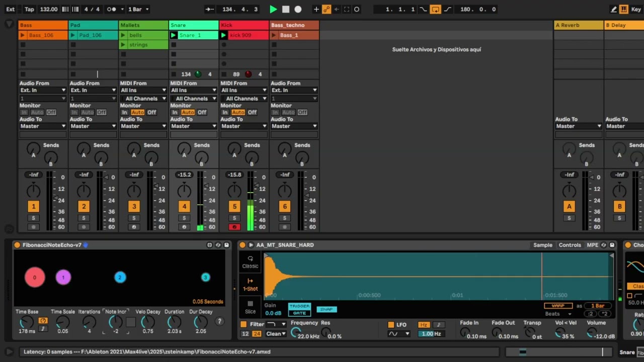Disarm the Kick track record button
The image size is (644, 362).
234,227
